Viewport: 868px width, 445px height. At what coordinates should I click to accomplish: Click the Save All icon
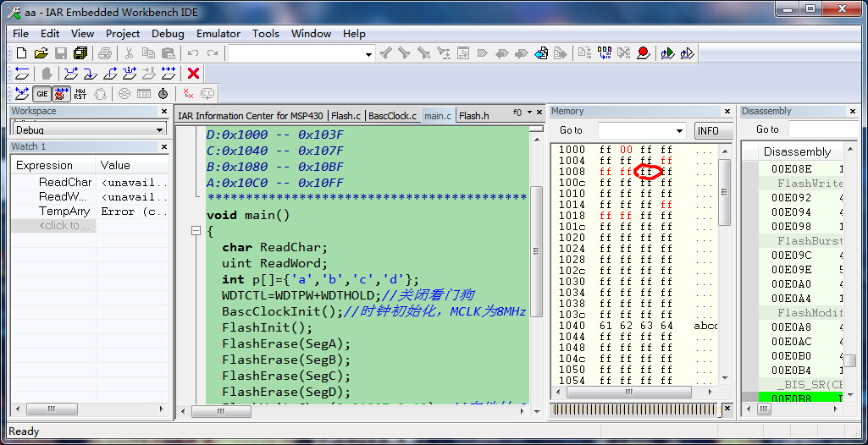(80, 53)
